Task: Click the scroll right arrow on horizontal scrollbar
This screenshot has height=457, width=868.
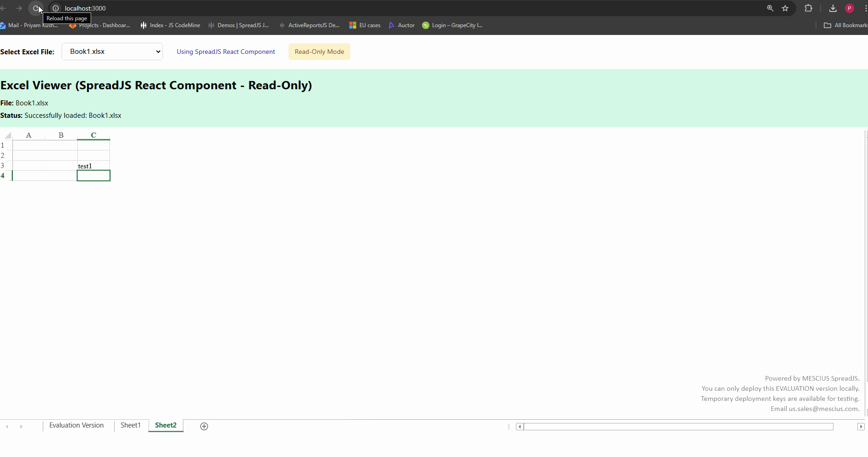Action: [x=860, y=427]
